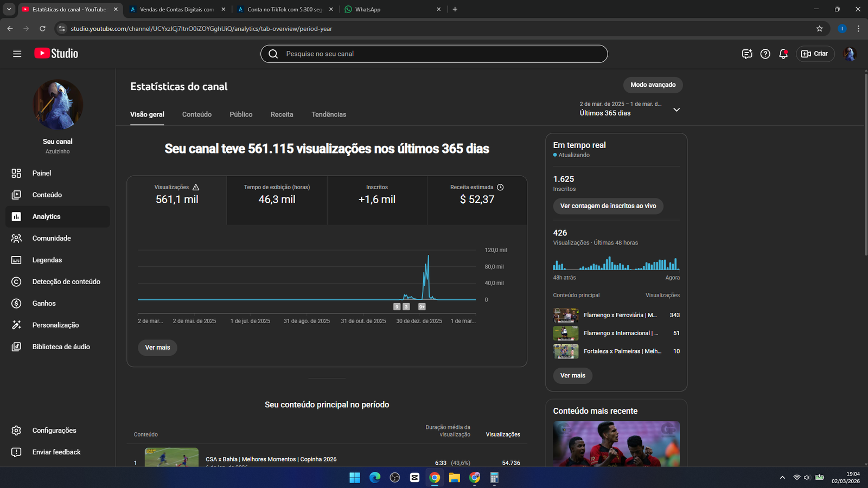Click the Modo avançado button
This screenshot has height=488, width=868.
(653, 85)
